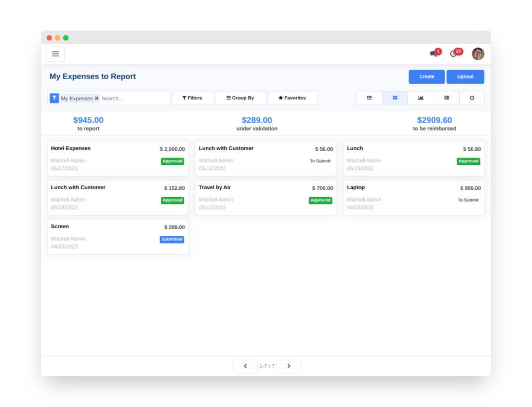
Task: Open the user menu via profile avatar
Action: 478,54
